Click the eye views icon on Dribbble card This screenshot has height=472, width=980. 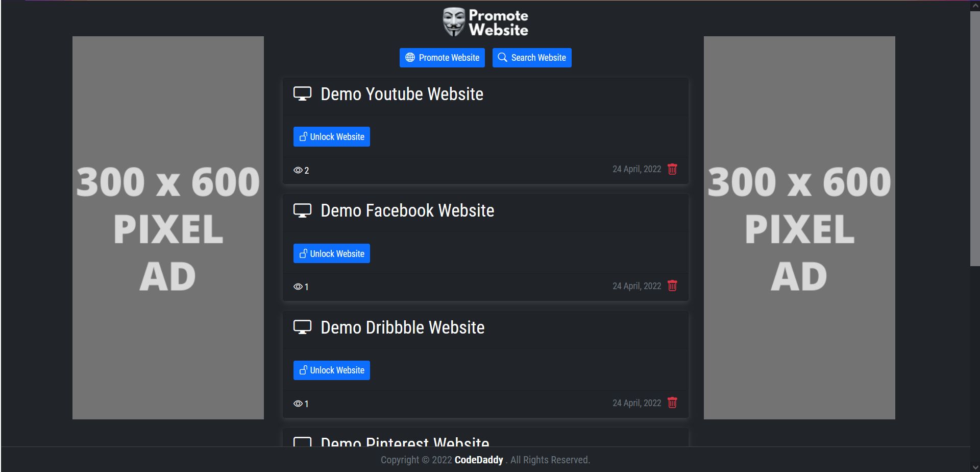coord(298,404)
